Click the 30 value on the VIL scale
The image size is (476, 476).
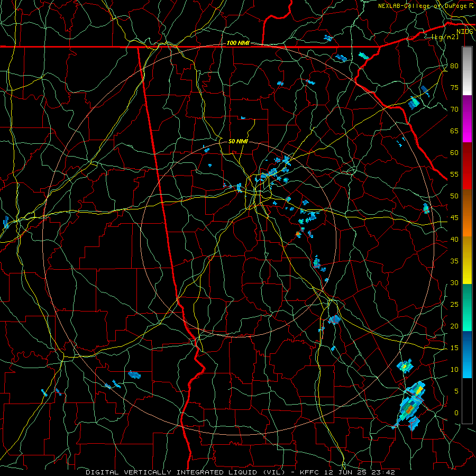point(454,283)
